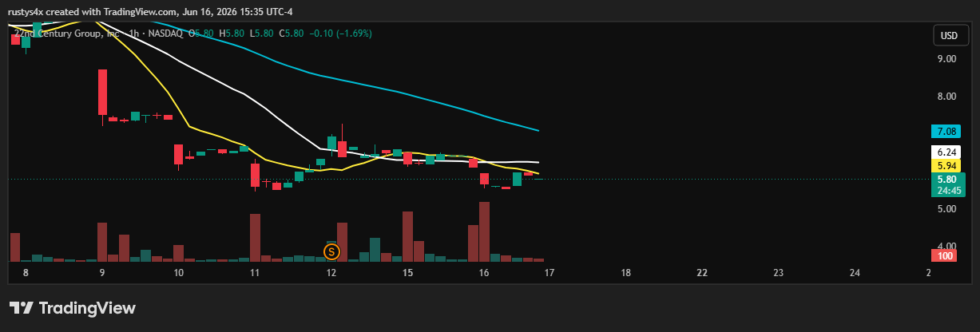Click the 22nd Century Group, Inc symbol title
980x332 pixels.
68,34
